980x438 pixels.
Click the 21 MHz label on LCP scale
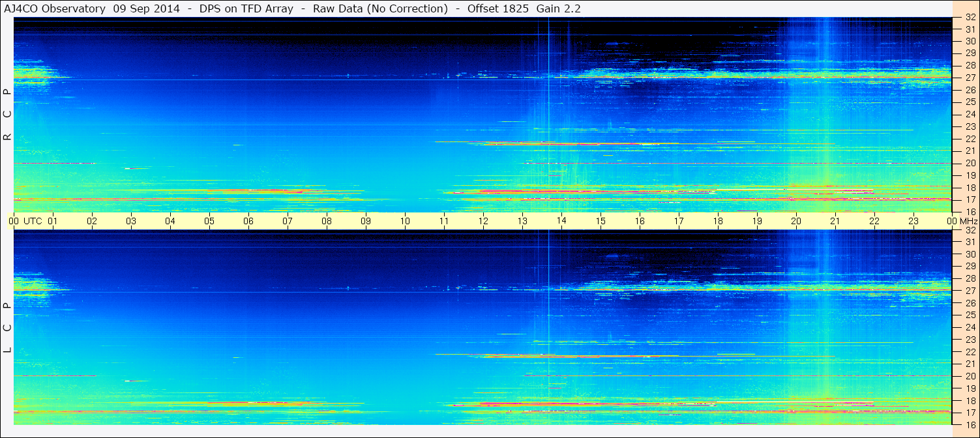tap(970, 364)
